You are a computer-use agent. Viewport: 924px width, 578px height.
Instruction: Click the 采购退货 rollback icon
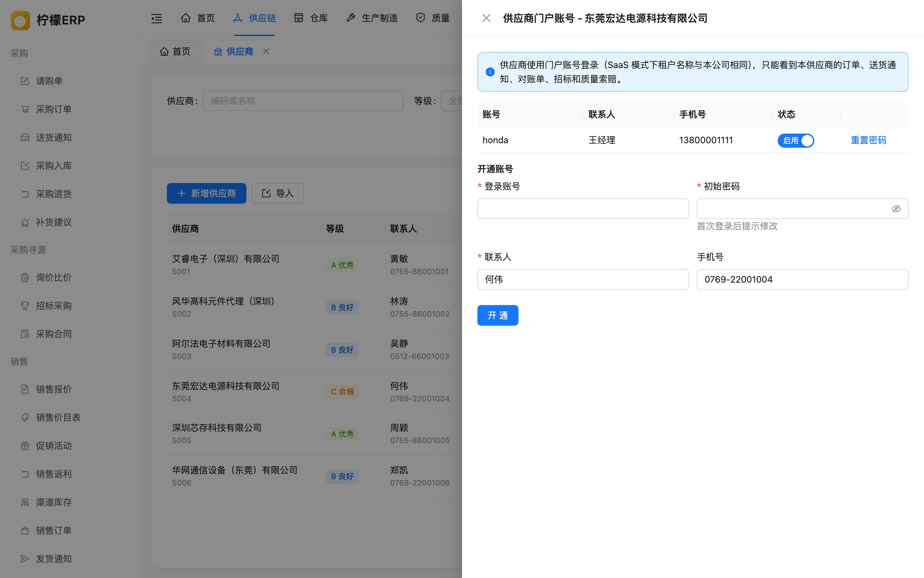point(25,194)
